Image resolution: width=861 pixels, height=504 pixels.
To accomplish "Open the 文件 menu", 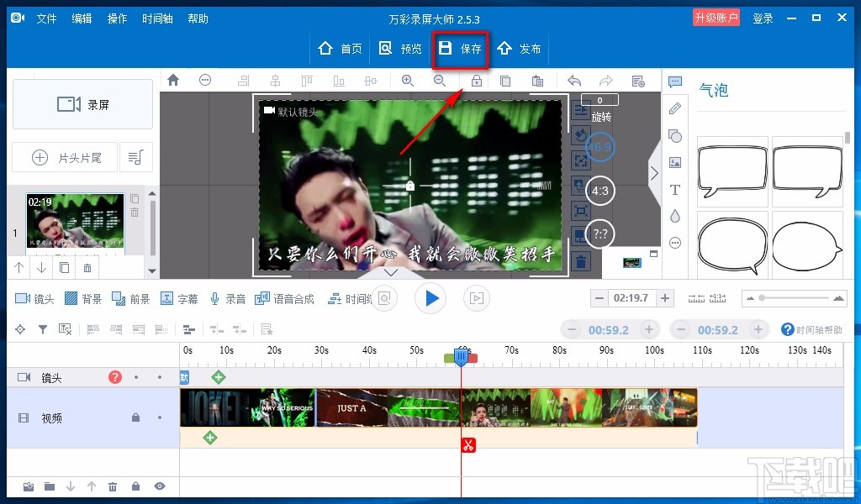I will 46,18.
